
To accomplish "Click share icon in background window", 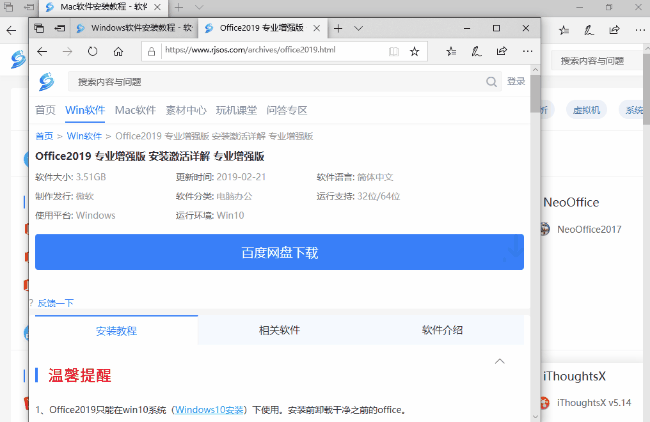I will click(x=614, y=30).
